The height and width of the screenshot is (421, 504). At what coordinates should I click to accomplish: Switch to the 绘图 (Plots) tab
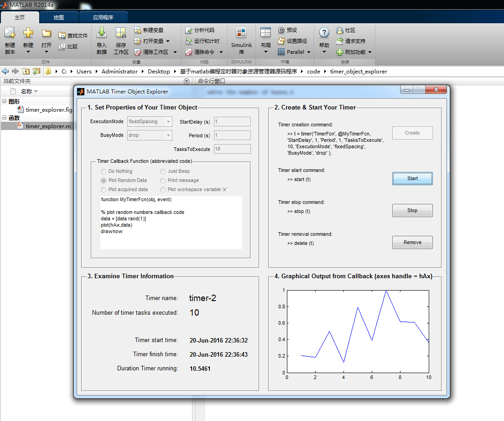coord(59,17)
